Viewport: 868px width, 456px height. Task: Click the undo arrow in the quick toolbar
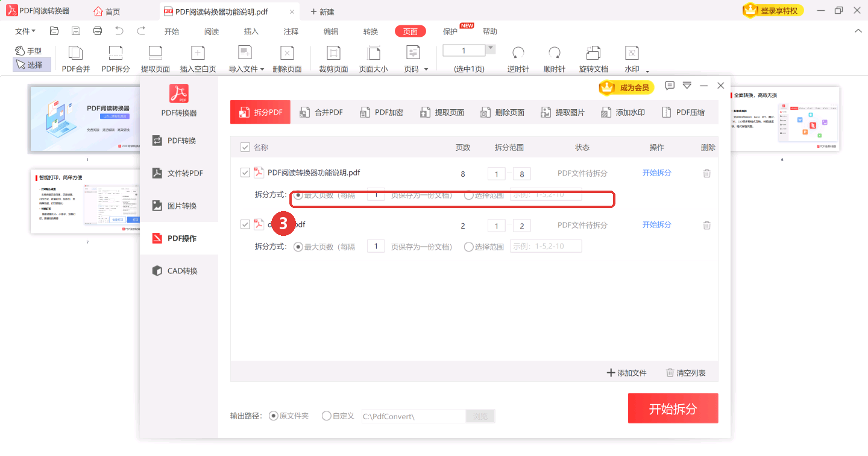pyautogui.click(x=119, y=31)
